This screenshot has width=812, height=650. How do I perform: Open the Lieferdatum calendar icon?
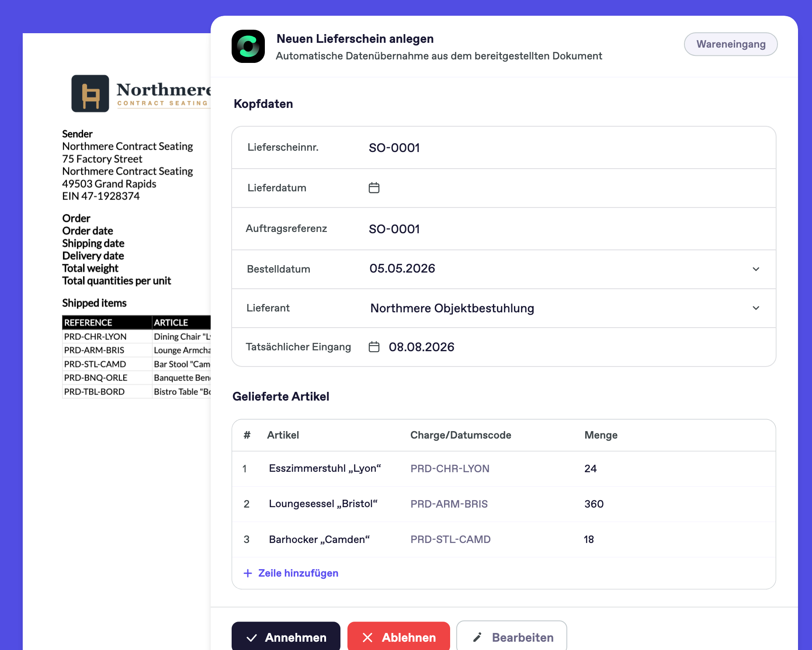pos(374,188)
